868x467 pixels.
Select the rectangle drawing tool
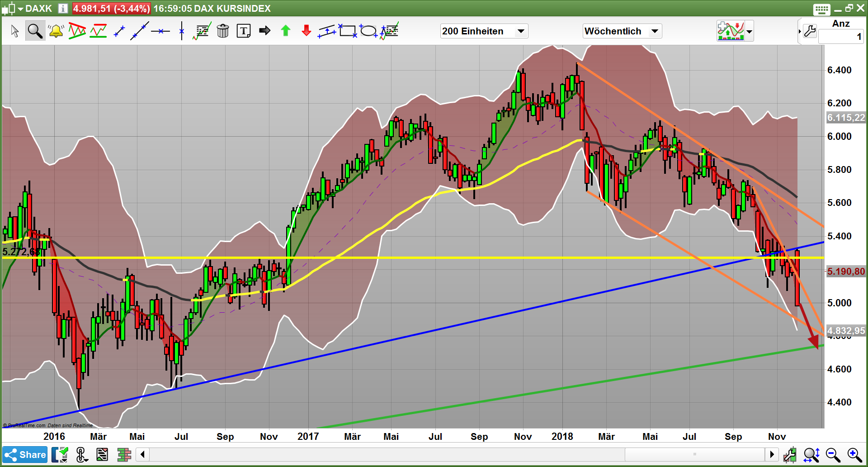[x=348, y=30]
